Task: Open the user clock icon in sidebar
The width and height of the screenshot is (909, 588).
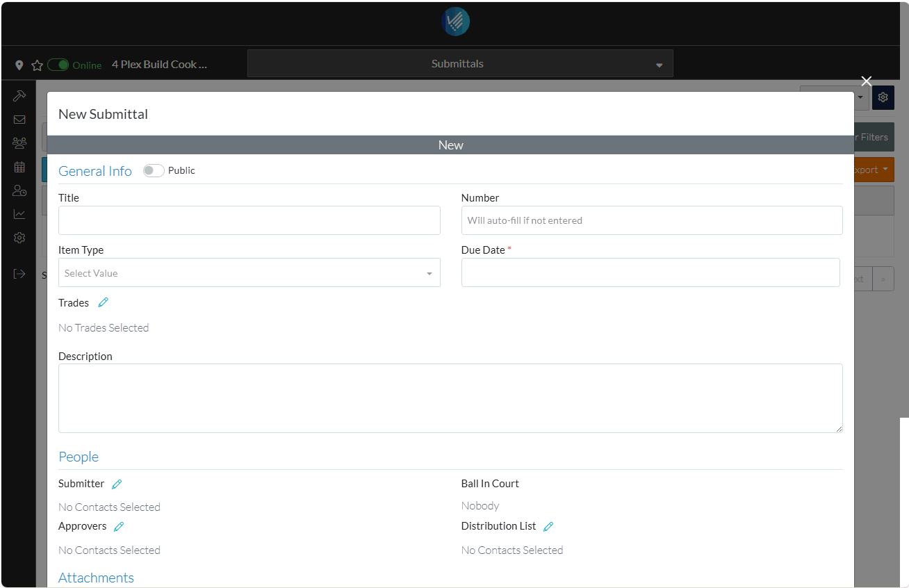Action: tap(19, 190)
